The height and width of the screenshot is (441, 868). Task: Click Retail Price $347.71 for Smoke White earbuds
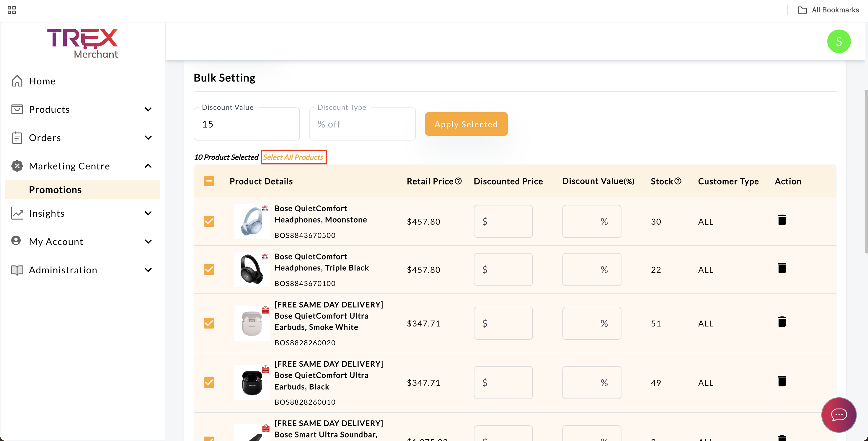(424, 324)
